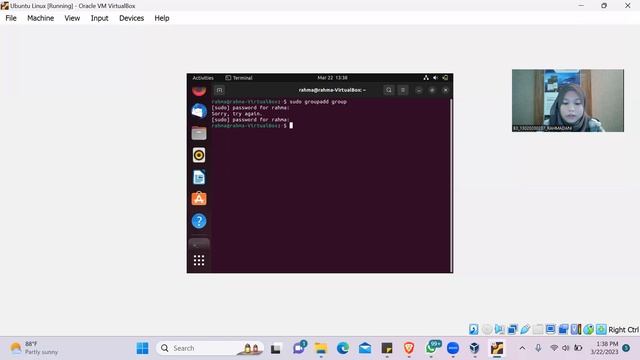Open the Devices menu
Screen dimensions: 640x360
point(131,18)
